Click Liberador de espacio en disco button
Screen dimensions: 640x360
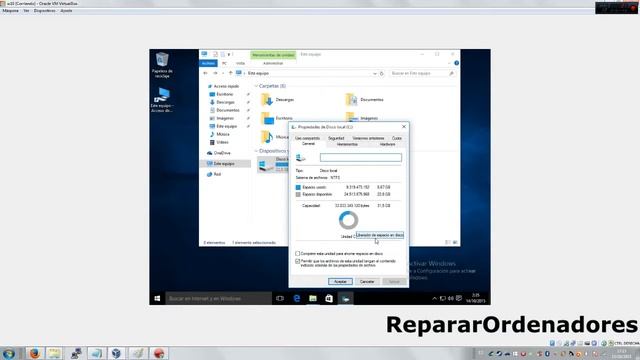pos(380,235)
